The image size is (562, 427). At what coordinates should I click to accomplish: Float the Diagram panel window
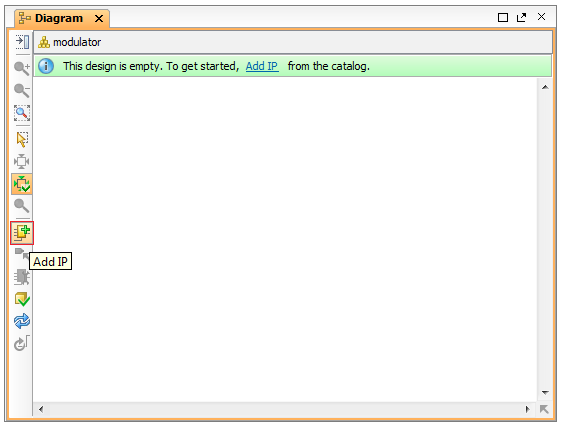pyautogui.click(x=521, y=17)
